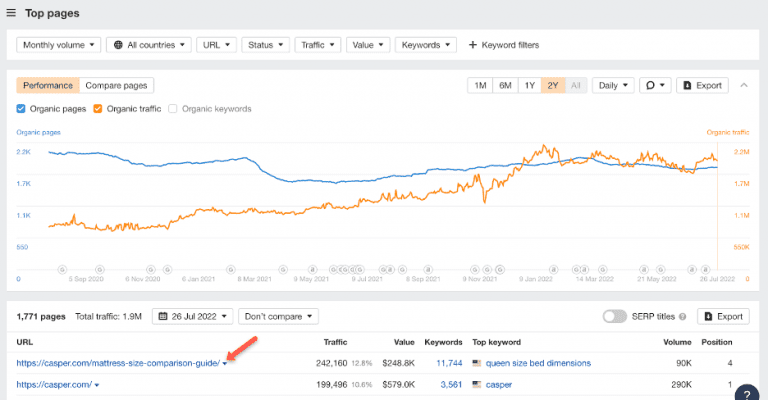Open the Daily interval dropdown

(x=613, y=85)
